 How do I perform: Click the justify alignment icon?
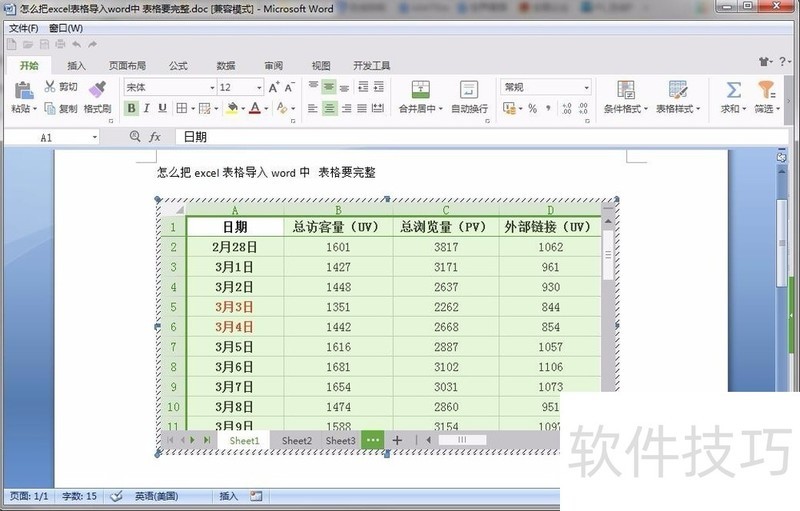tap(362, 108)
